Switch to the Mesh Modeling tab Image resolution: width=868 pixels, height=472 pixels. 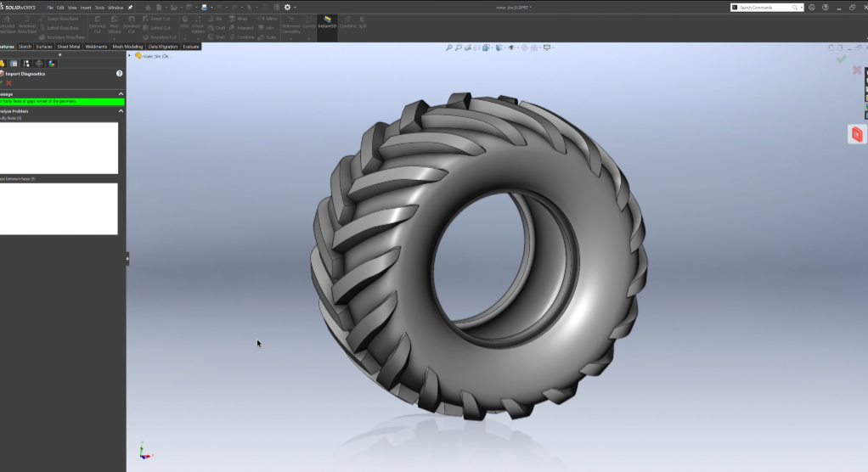[x=127, y=47]
